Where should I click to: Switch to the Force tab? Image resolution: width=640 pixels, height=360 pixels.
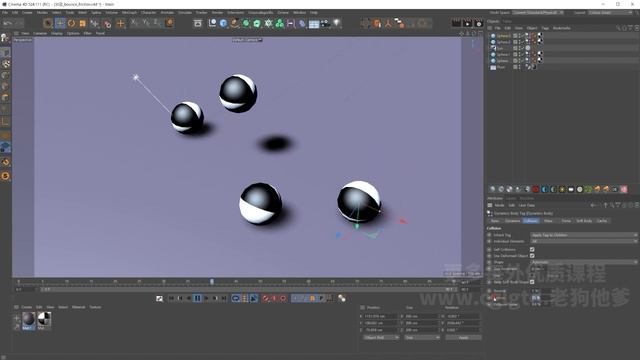pos(566,221)
